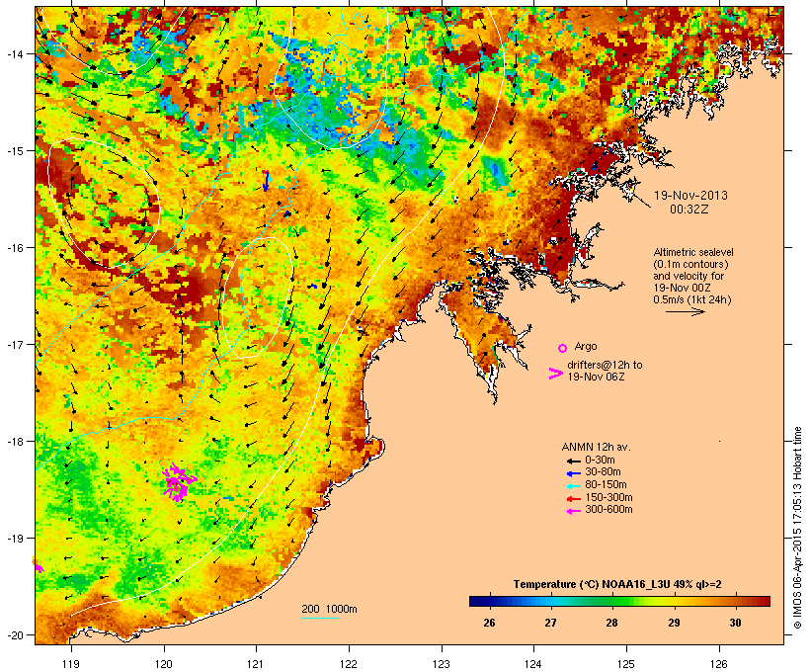Click the cyan 80-150m arrow legend

click(573, 486)
